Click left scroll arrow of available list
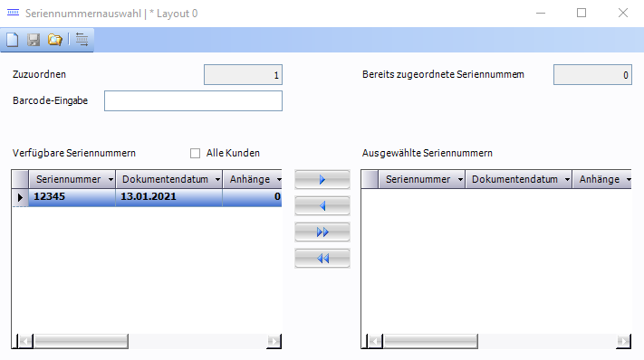Viewport: 644px width, 360px height. [x=25, y=341]
